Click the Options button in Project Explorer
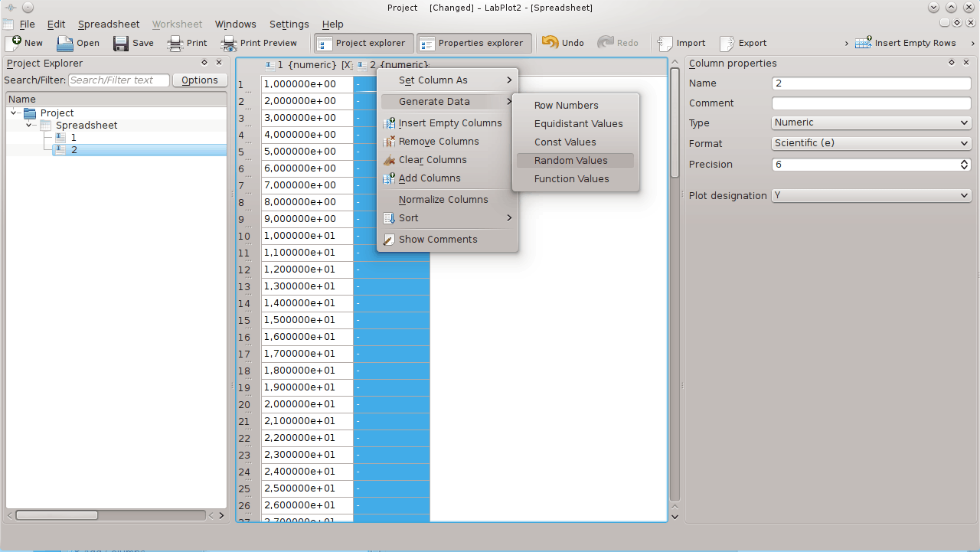The height and width of the screenshot is (552, 980). pos(200,80)
